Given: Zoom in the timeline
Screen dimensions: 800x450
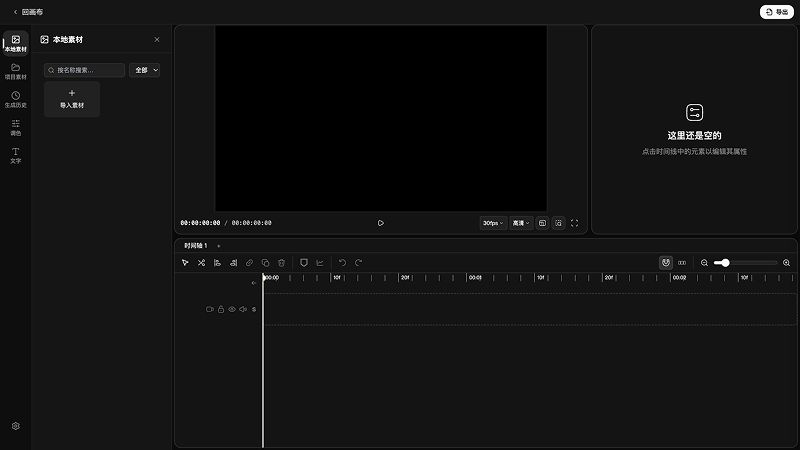Looking at the screenshot, I should pos(786,263).
